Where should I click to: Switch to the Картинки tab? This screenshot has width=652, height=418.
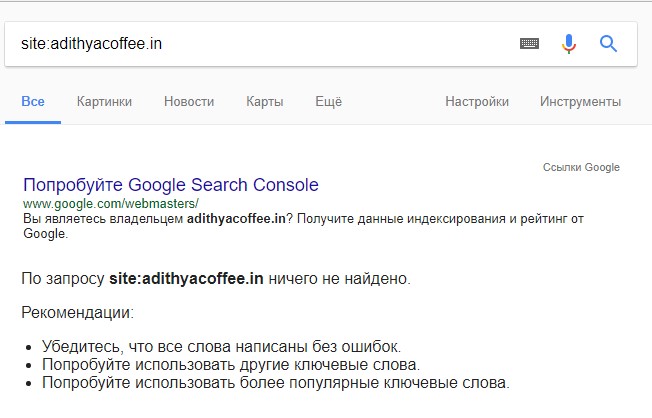(x=104, y=102)
